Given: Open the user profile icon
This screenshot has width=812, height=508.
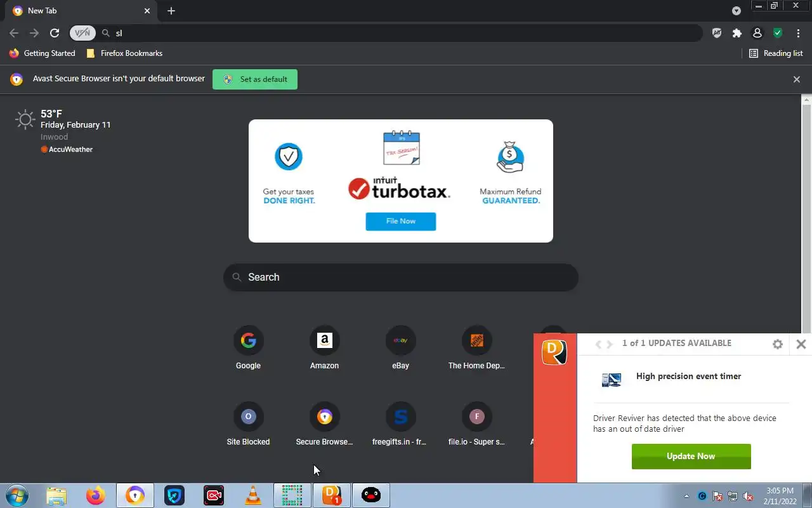Looking at the screenshot, I should pyautogui.click(x=757, y=33).
